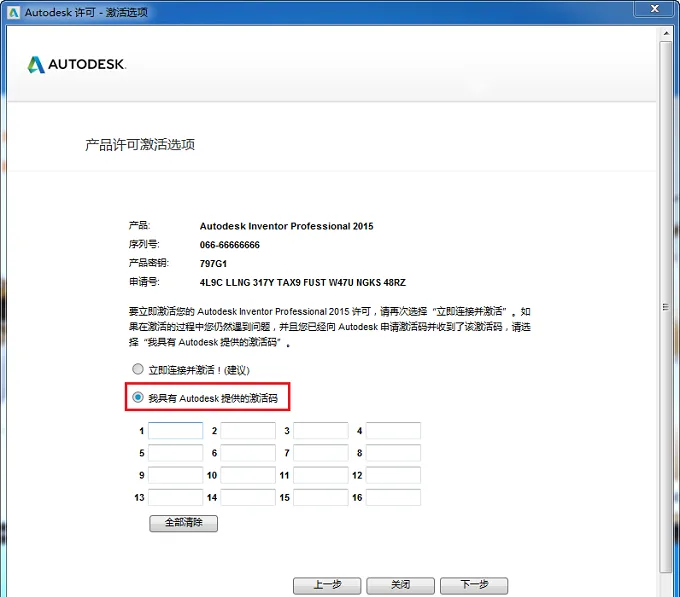This screenshot has width=680, height=597.
Task: Focus activation code field 2
Action: [x=248, y=431]
